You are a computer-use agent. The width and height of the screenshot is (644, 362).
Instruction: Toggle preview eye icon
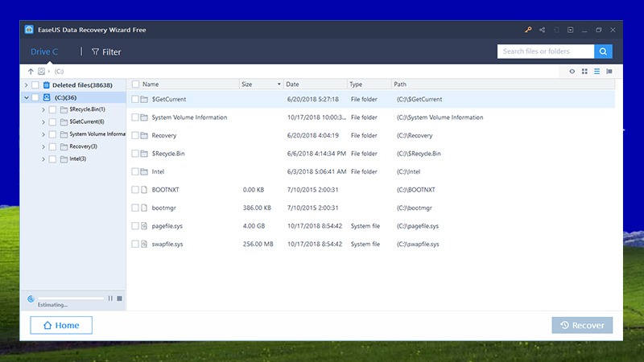[x=572, y=72]
